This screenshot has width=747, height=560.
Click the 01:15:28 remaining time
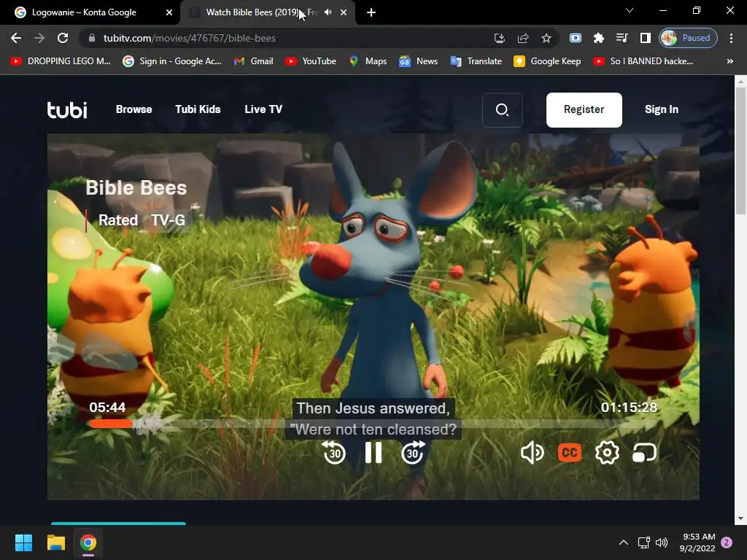(629, 407)
